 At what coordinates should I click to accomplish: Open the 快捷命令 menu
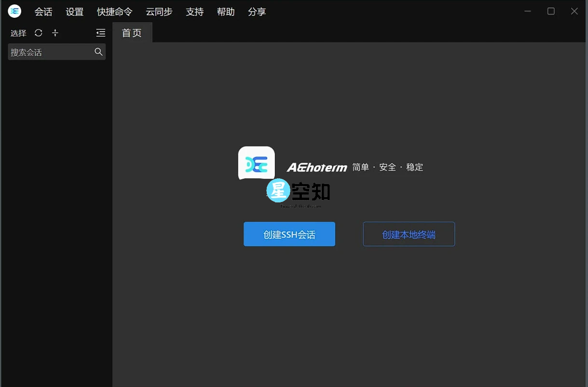[x=114, y=12]
